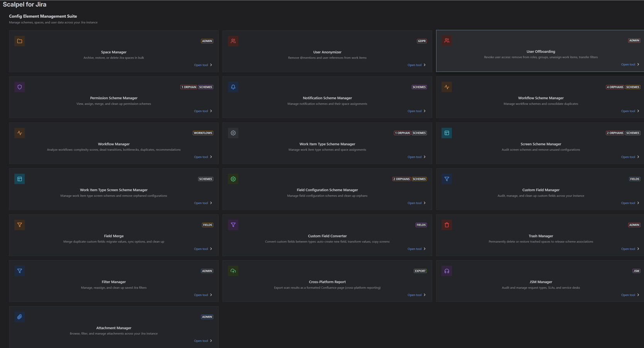Click the User Anonymizer people icon
The image size is (644, 348).
point(233,41)
